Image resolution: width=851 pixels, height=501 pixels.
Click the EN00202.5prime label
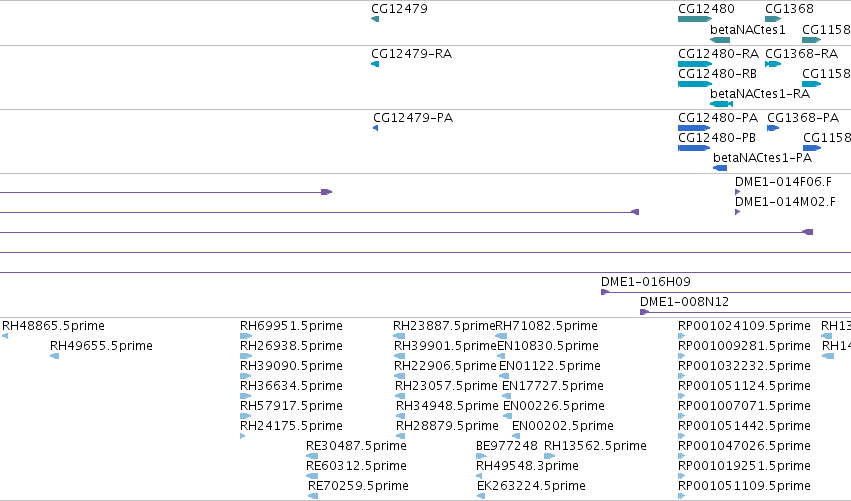point(563,426)
